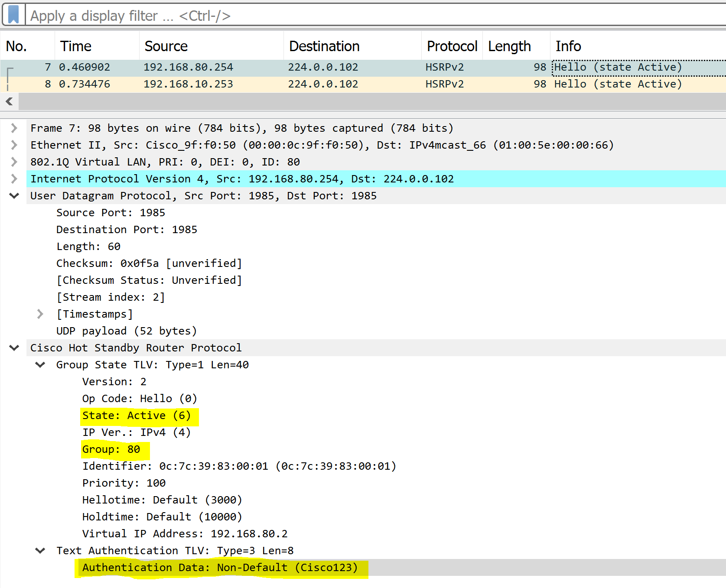Click the 0.734476 time cell
726x588 pixels.
[x=85, y=84]
